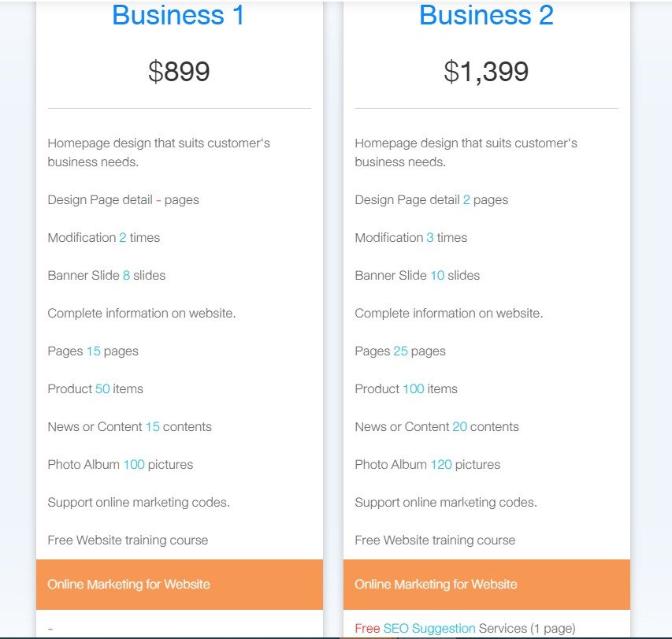Click Product 50 items feature
Image resolution: width=672 pixels, height=639 pixels.
95,388
